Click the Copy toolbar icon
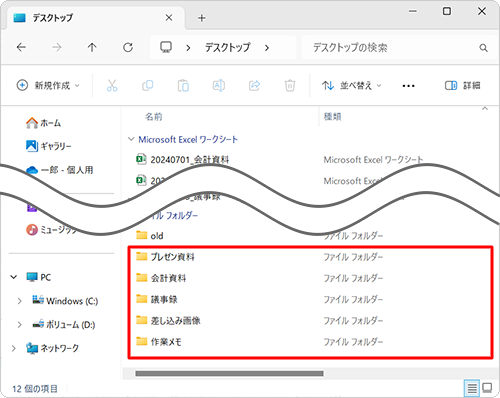Screen dimensions: 500x398 coord(148,86)
